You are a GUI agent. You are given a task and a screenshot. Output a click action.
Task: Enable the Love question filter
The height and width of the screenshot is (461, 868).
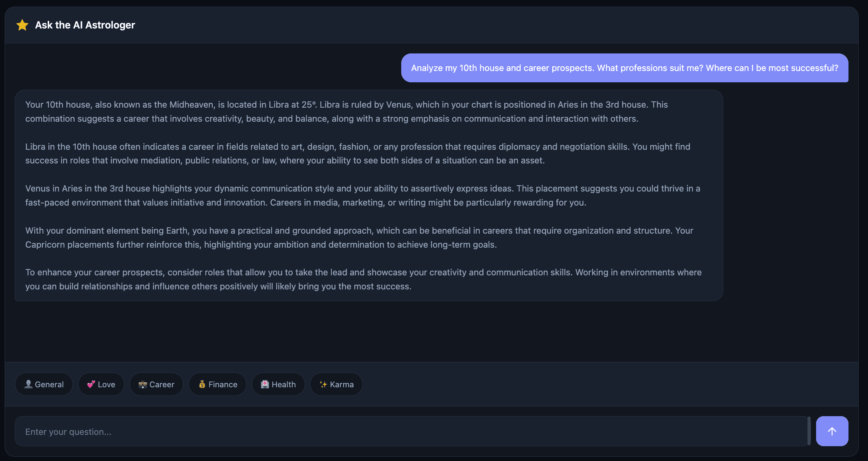(101, 384)
